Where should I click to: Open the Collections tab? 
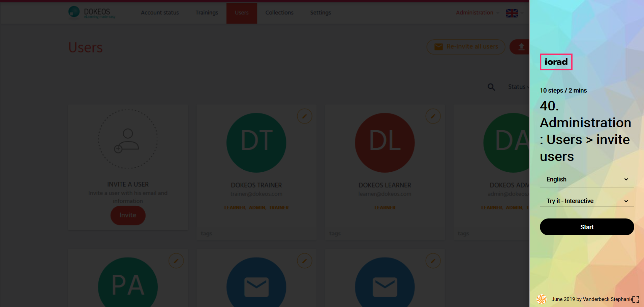(279, 13)
